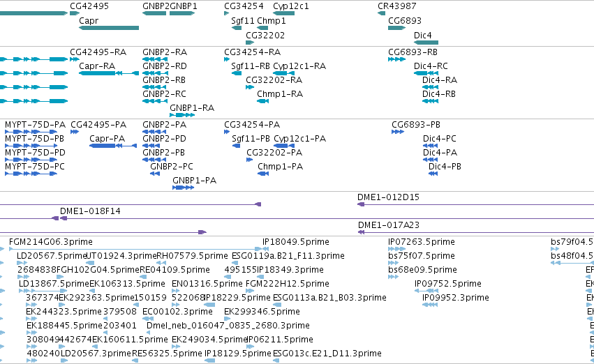Open protein Capr-PA
594x364 pixels.
107,139
